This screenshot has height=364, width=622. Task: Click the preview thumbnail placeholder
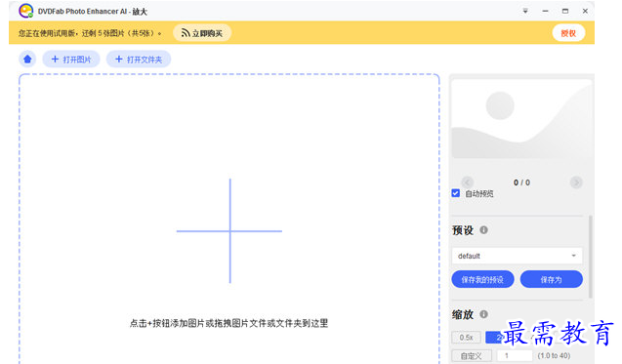(521, 119)
